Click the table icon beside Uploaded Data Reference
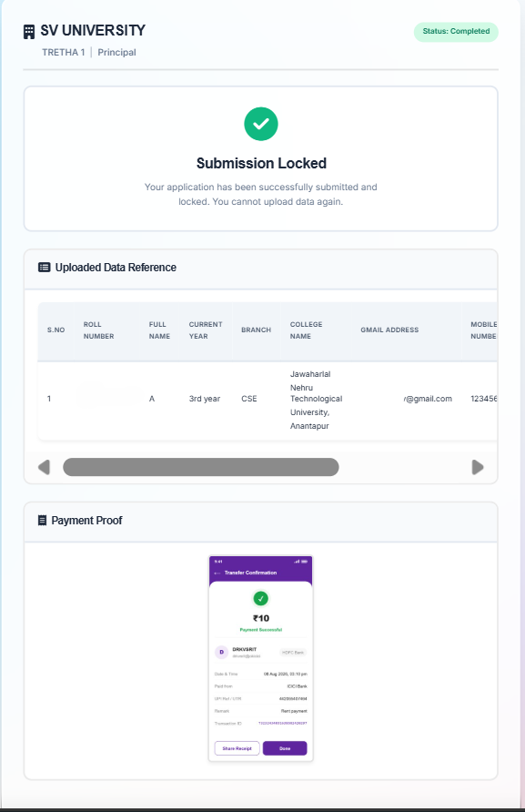 coord(44,268)
